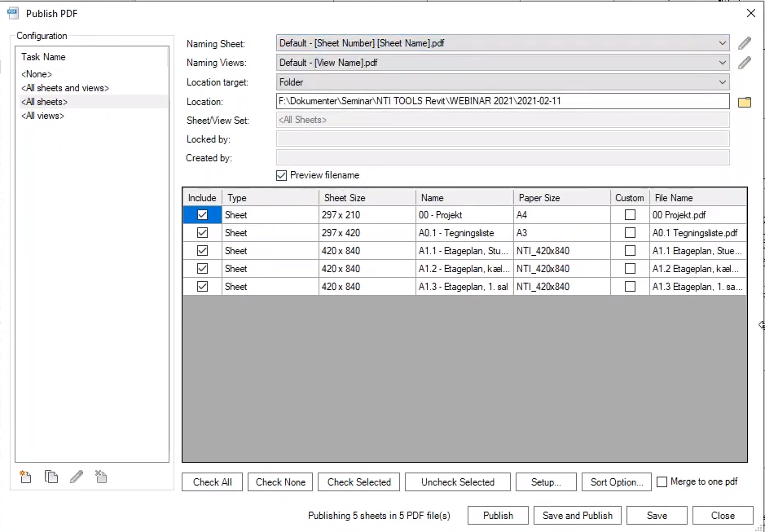Open the Location target dropdown
This screenshot has width=765, height=532.
tap(723, 82)
